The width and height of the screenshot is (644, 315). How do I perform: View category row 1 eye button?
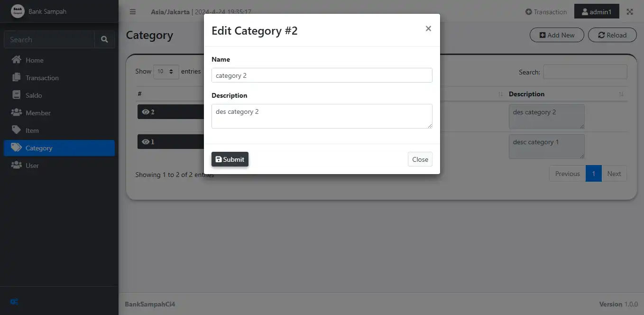(148, 142)
